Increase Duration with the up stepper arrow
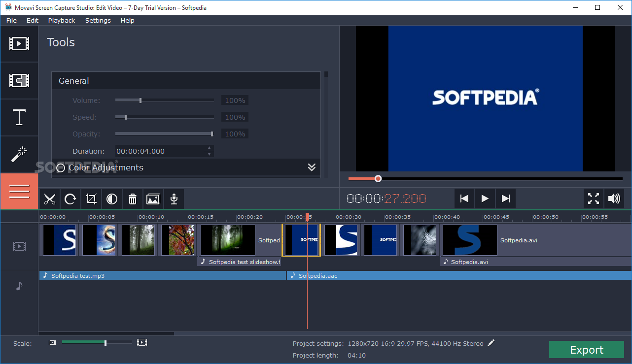 210,148
